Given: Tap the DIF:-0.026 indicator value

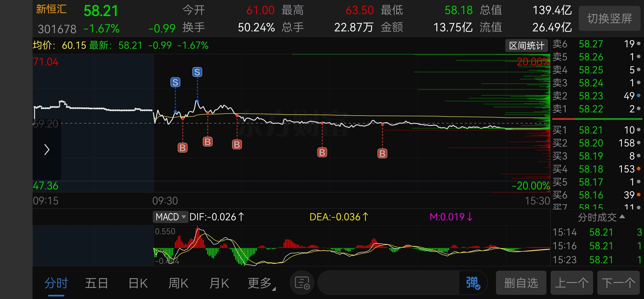Looking at the screenshot, I should [217, 217].
